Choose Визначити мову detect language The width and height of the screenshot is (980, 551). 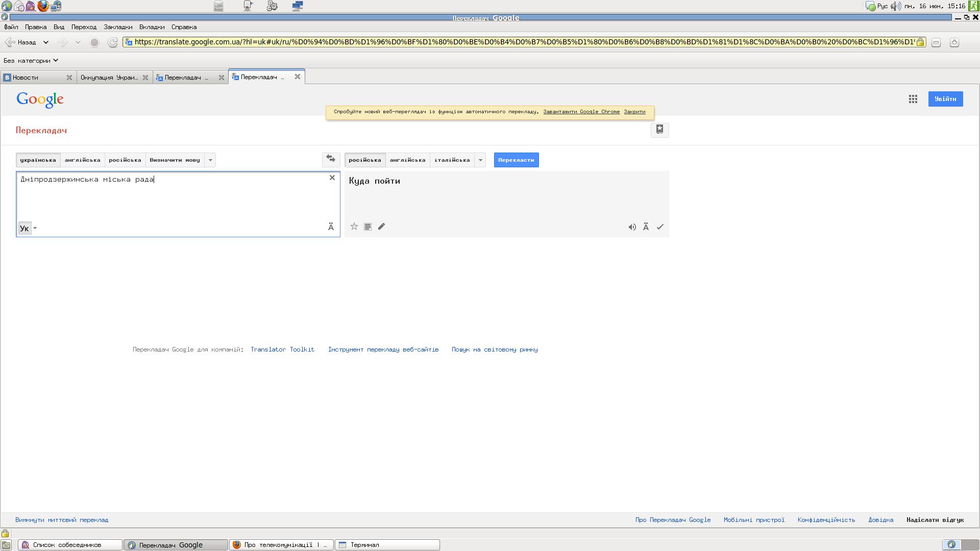pyautogui.click(x=175, y=160)
